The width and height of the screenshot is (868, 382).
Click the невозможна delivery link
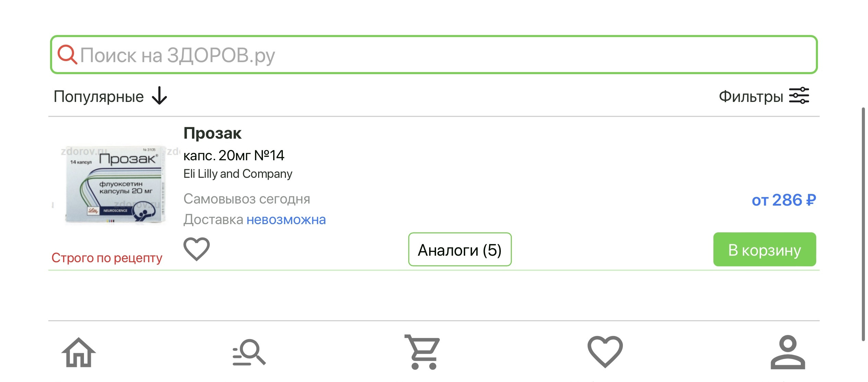(x=286, y=220)
